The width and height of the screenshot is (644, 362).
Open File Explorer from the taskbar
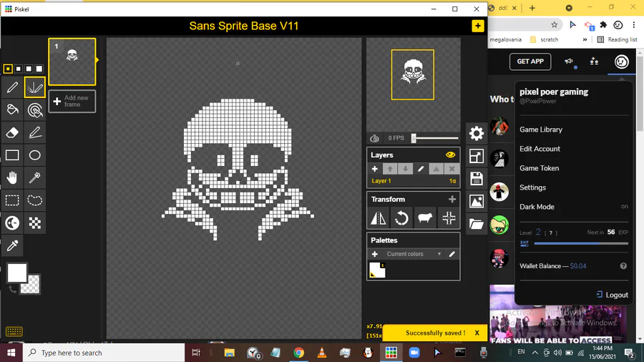tap(229, 353)
